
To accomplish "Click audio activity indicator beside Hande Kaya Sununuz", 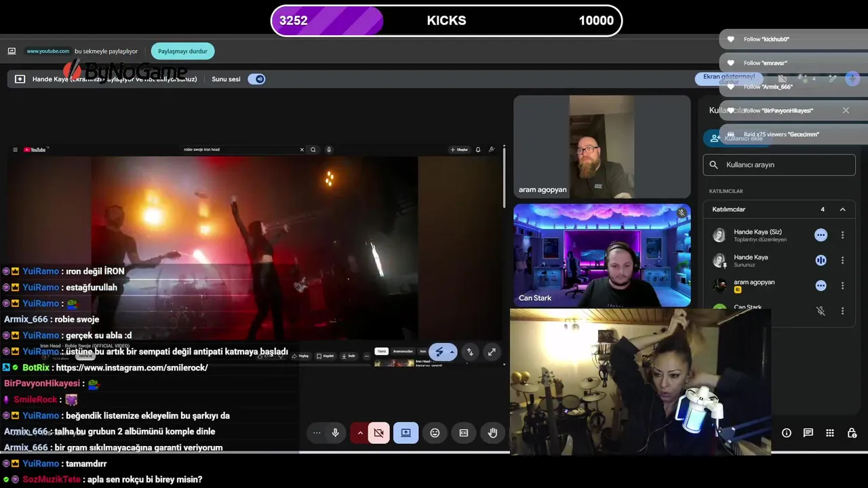I will tap(821, 260).
